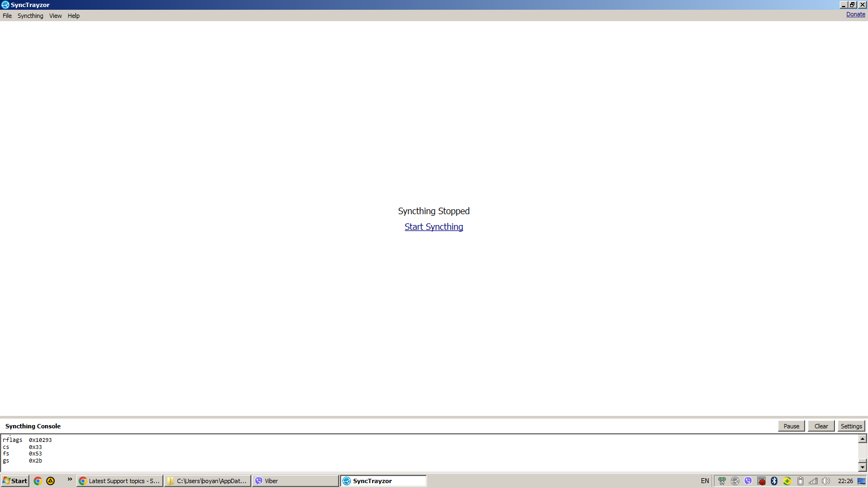The width and height of the screenshot is (868, 488).
Task: Open the Windows Start menu
Action: coord(15,481)
